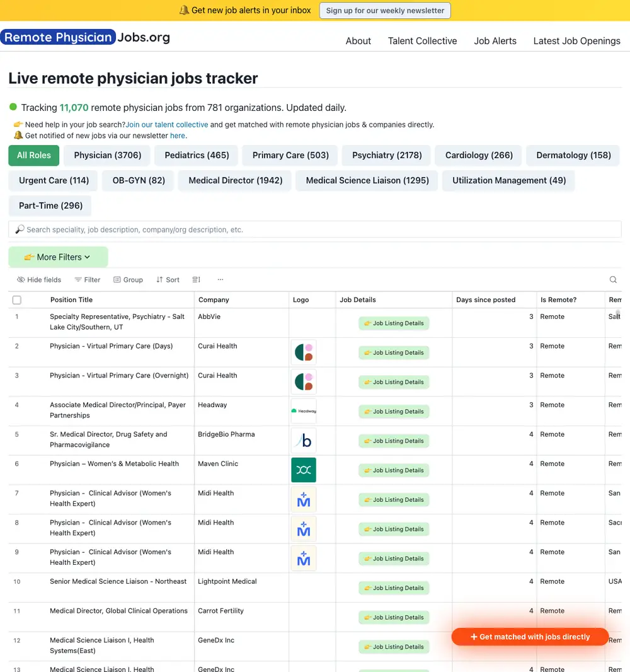Screen dimensions: 630x672
Task: Filter by Dermatology (158)
Action: 573,155
